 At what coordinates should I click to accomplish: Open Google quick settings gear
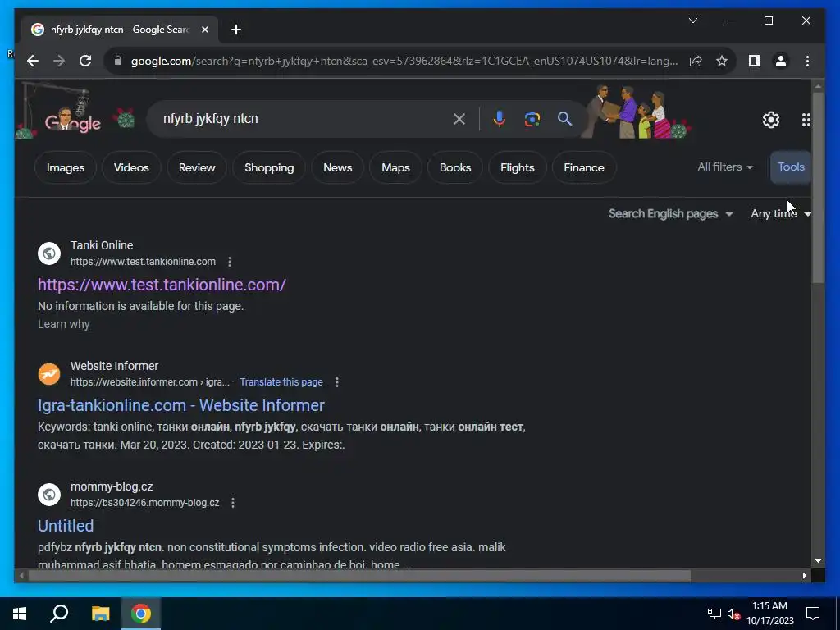point(771,120)
